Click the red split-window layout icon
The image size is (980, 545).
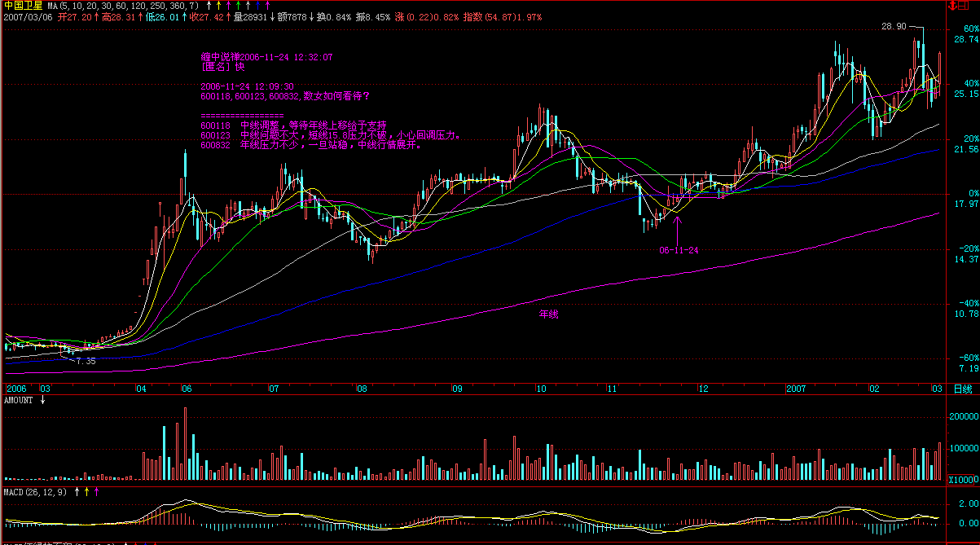(963, 5)
